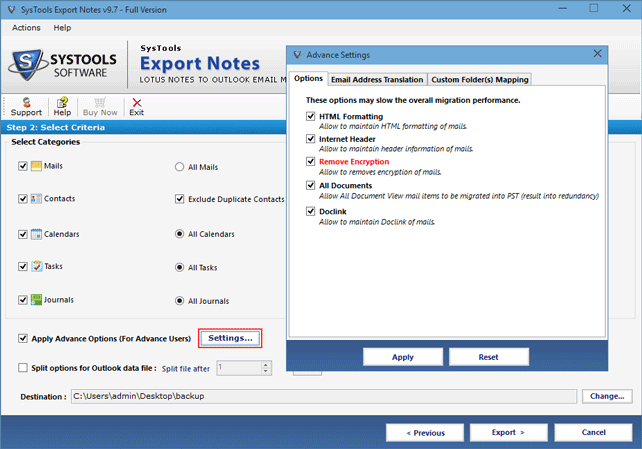Switch to Email Address Translation tab
The width and height of the screenshot is (642, 449).
pyautogui.click(x=377, y=79)
